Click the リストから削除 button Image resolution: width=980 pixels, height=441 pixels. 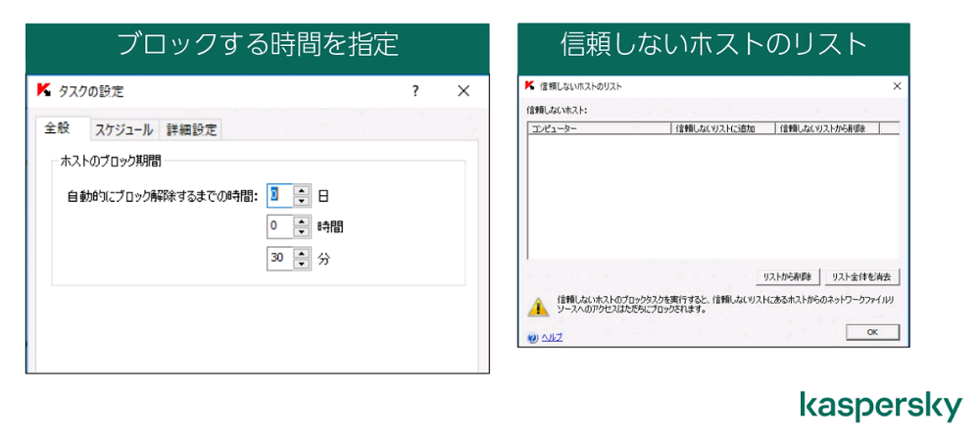(788, 276)
